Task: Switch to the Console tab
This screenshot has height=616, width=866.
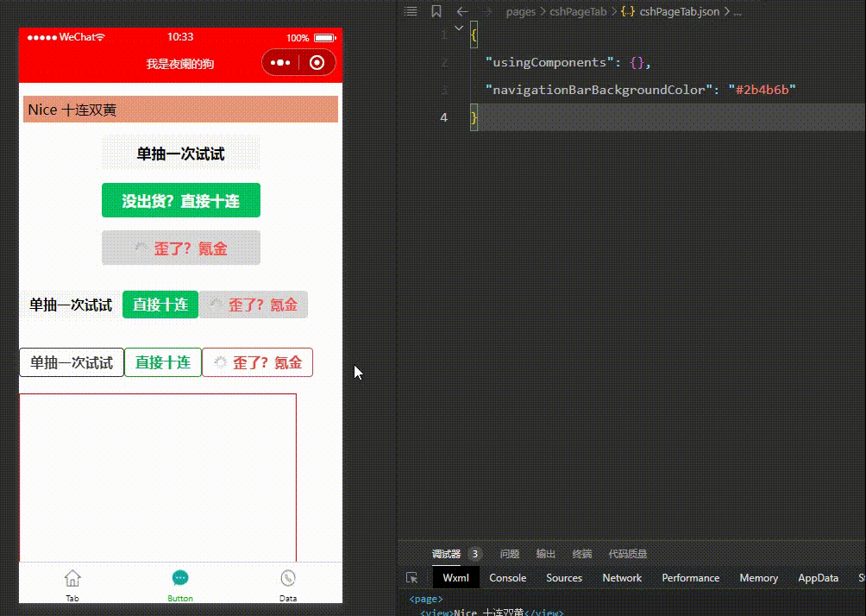Action: click(x=507, y=578)
